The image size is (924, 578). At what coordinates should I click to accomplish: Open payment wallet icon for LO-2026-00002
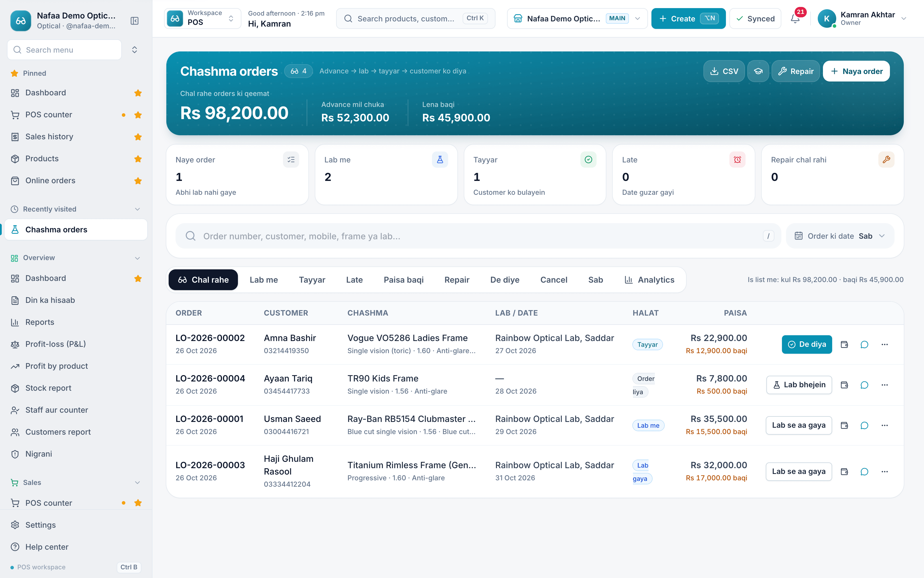844,344
